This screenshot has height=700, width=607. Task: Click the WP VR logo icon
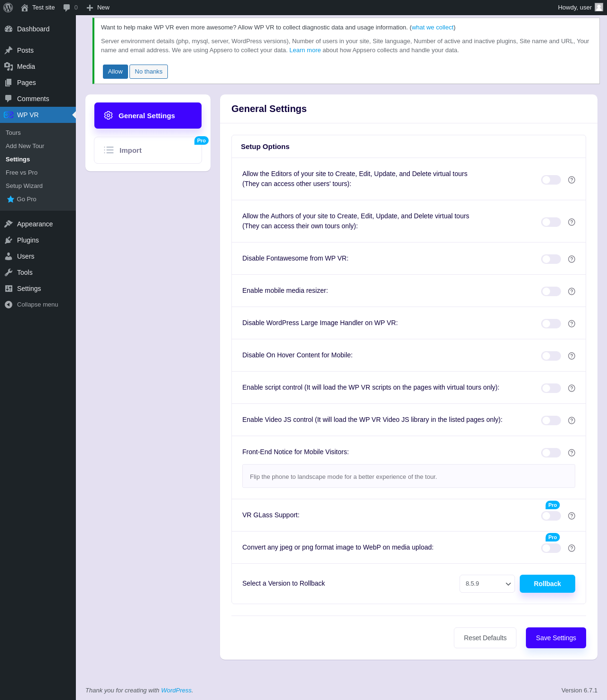(x=9, y=115)
